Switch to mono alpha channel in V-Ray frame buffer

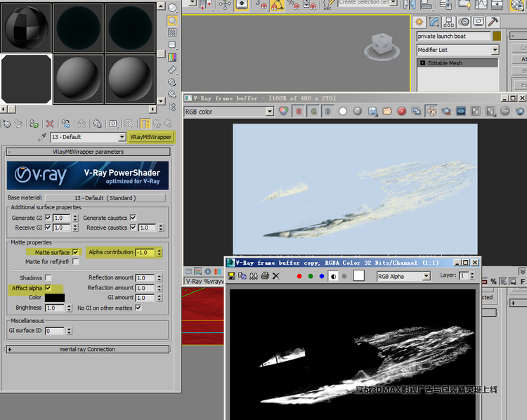tap(343, 111)
